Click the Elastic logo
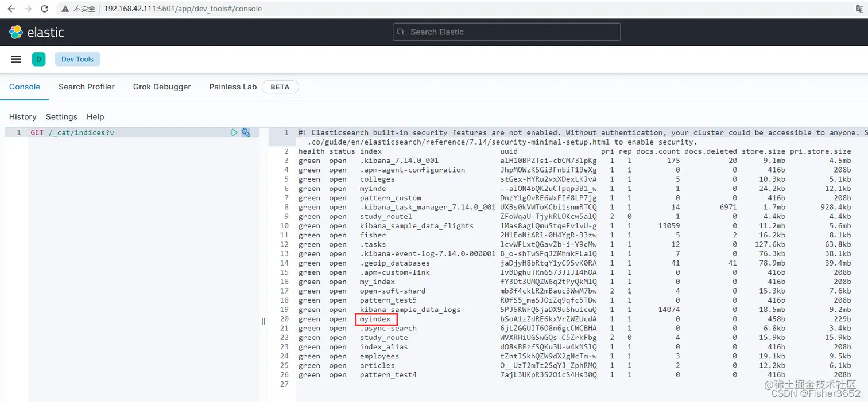The width and height of the screenshot is (868, 402). click(x=37, y=32)
